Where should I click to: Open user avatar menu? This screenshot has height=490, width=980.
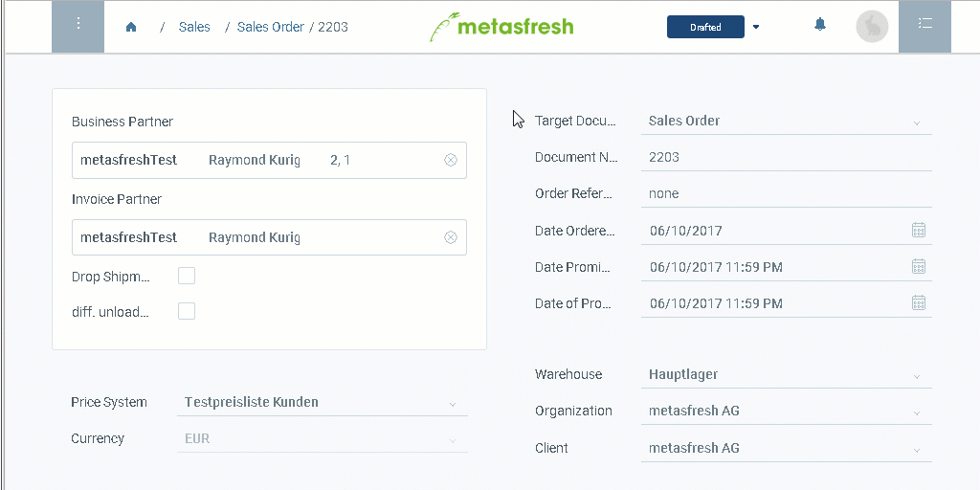pos(872,27)
